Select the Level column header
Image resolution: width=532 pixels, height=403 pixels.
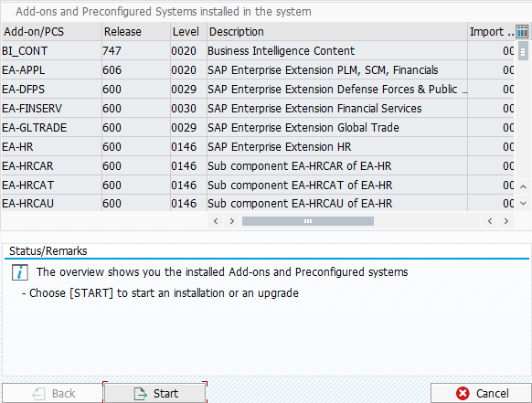pos(188,32)
